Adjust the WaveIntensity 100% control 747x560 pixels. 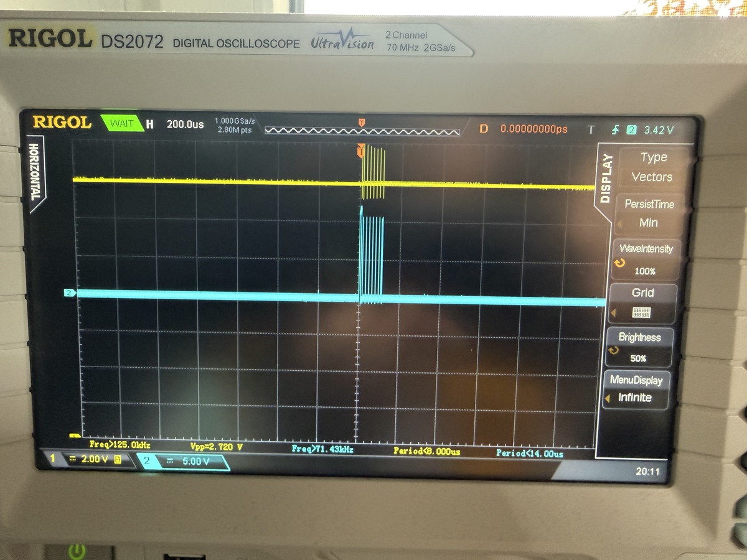pos(644,260)
